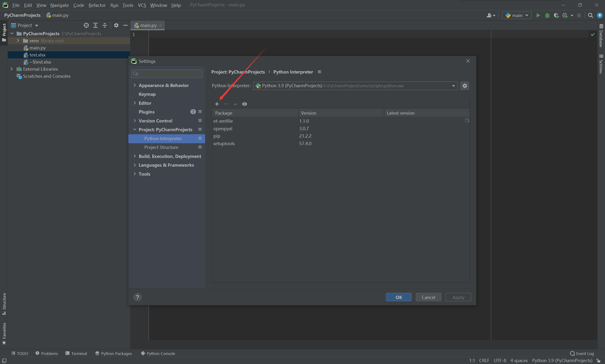The width and height of the screenshot is (605, 364).
Task: Focus the Settings search field
Action: point(167,74)
